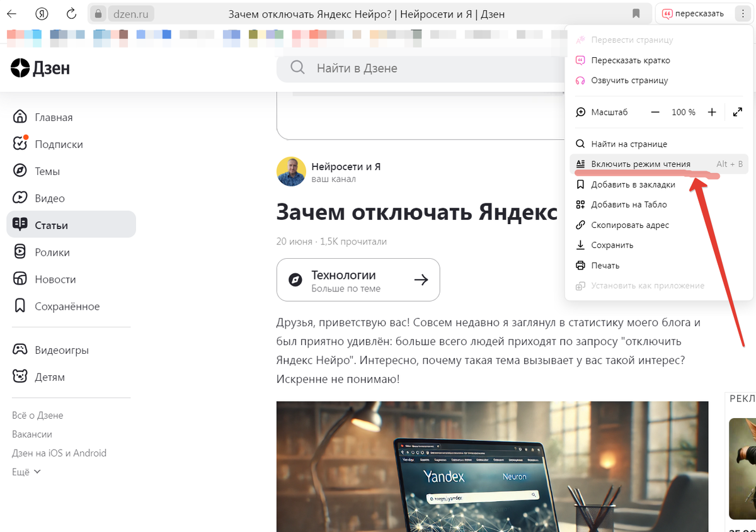Select Пересказать кратко in the menu
The width and height of the screenshot is (756, 532).
658,60
